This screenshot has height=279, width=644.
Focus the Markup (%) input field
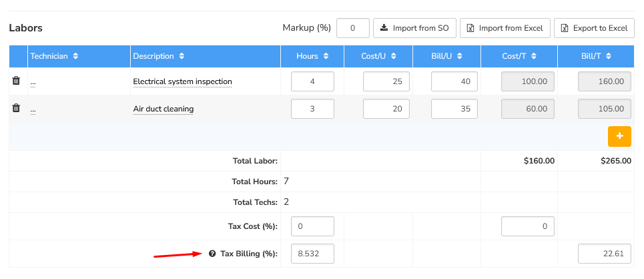pos(353,28)
